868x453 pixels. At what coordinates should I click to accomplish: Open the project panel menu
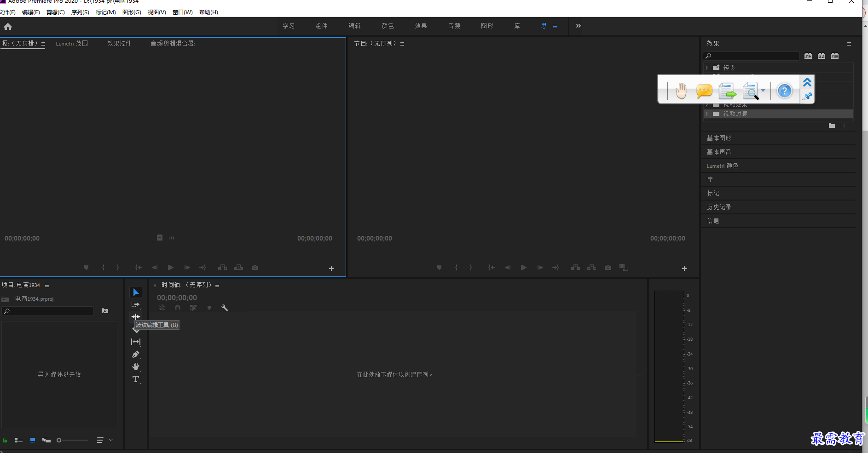pyautogui.click(x=47, y=286)
